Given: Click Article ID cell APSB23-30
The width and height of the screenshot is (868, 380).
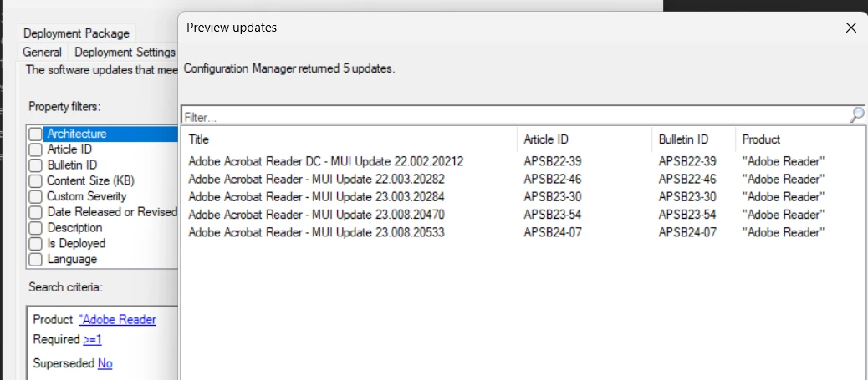Looking at the screenshot, I should pos(553,197).
